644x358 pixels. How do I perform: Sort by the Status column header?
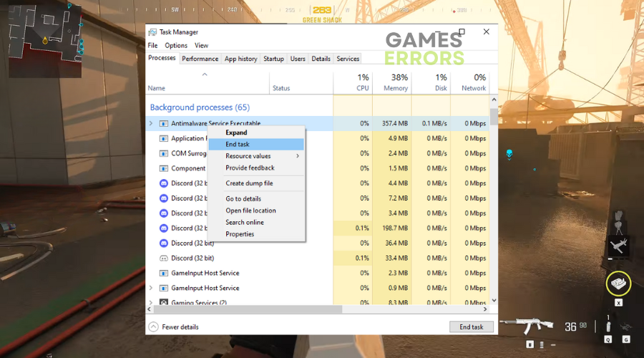301,82
